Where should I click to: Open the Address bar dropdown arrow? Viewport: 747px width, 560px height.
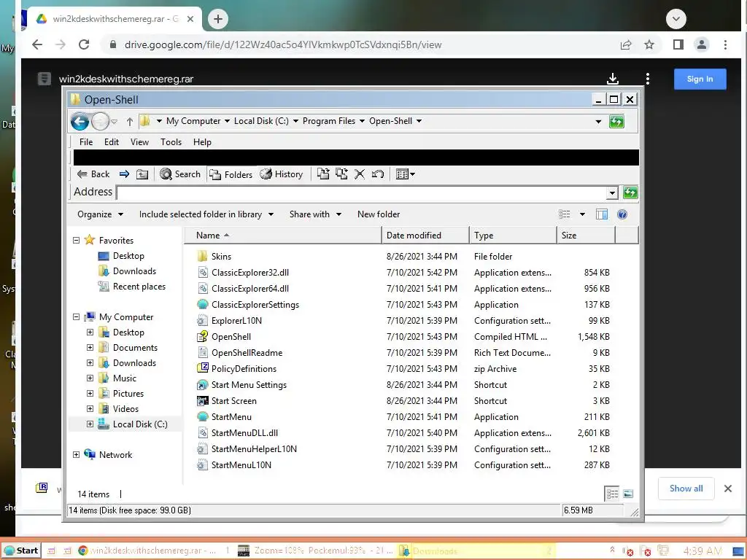pyautogui.click(x=613, y=192)
